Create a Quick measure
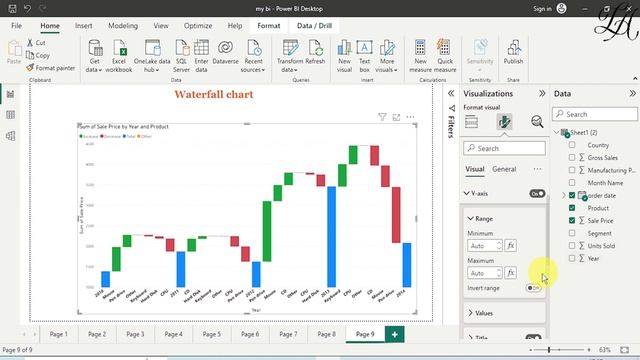This screenshot has height=360, width=640. (x=445, y=56)
